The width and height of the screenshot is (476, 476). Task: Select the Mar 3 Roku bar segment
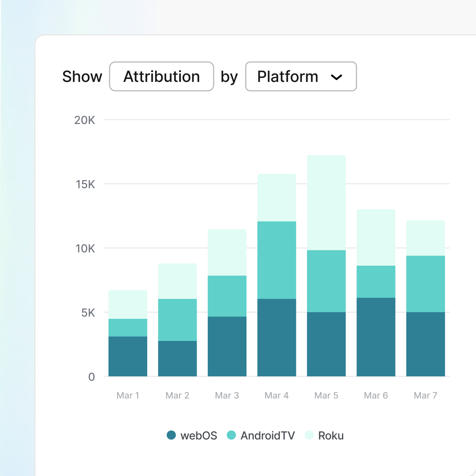[x=227, y=252]
